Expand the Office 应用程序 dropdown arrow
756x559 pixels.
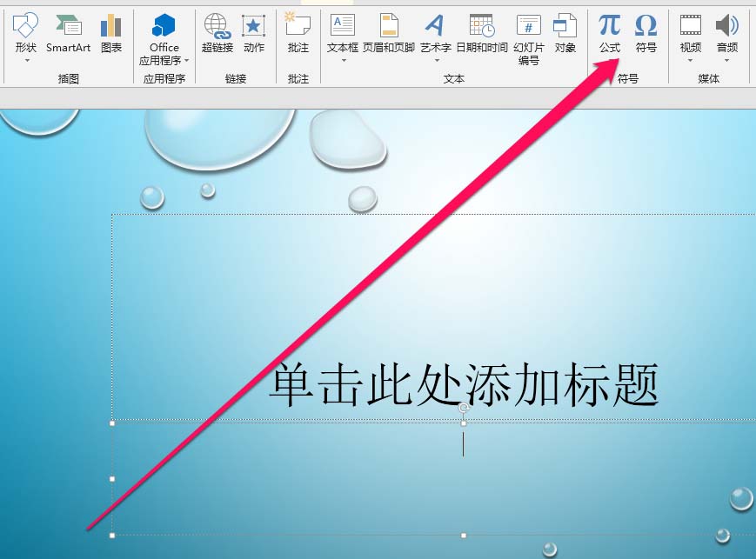tap(186, 61)
